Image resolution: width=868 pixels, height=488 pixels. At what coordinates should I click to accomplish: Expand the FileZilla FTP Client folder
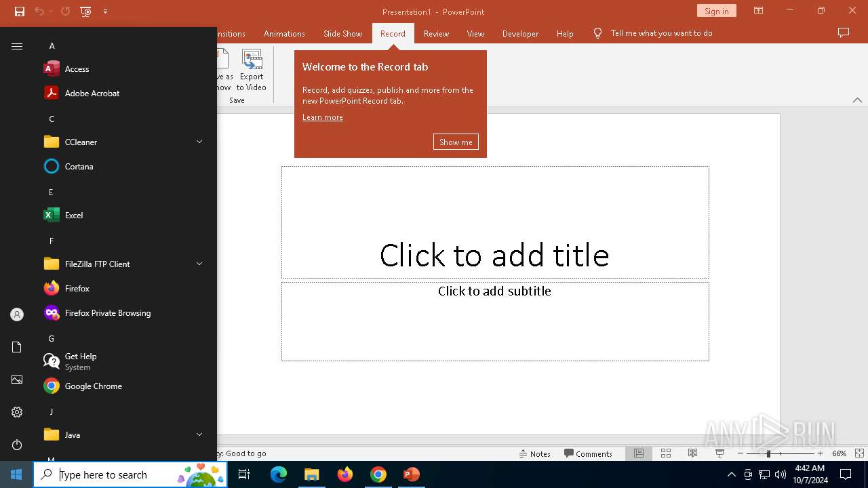click(x=125, y=264)
